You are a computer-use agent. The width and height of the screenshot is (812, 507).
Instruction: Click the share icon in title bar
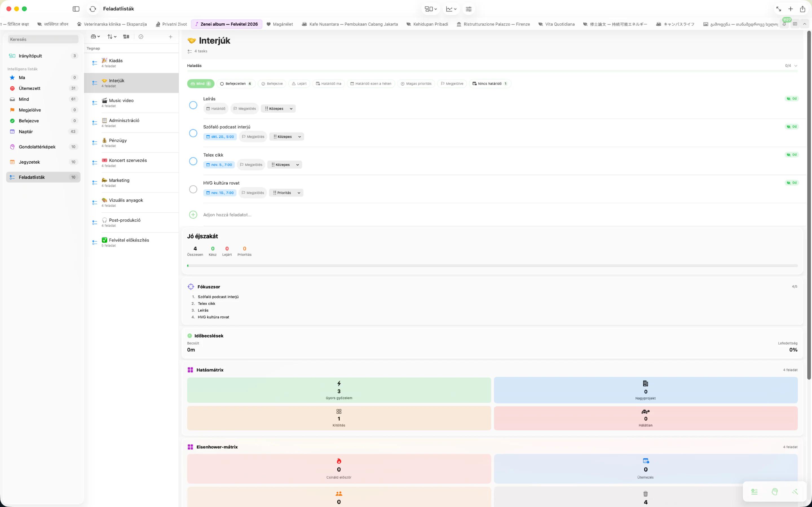pyautogui.click(x=802, y=9)
